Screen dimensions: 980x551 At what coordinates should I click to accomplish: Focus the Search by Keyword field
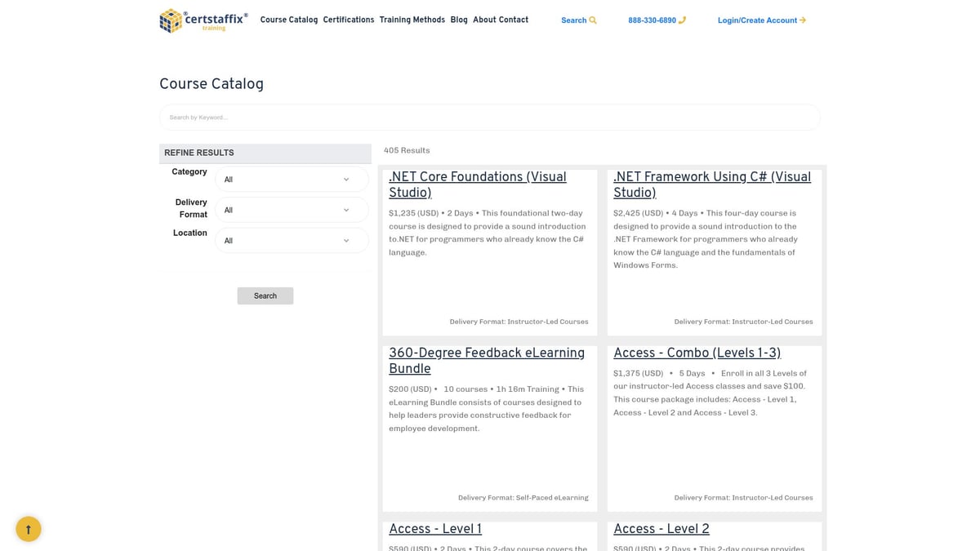tap(489, 118)
